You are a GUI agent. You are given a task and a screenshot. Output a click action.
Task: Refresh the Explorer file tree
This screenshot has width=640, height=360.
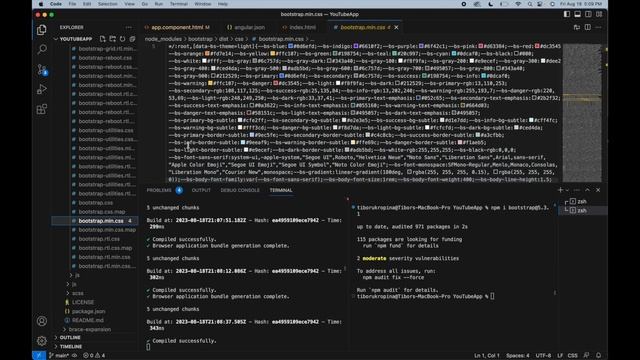point(122,39)
